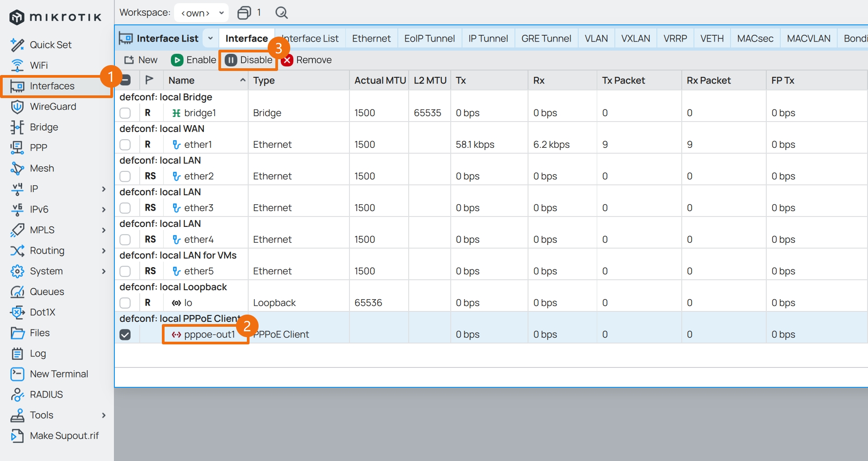Screen dimensions: 868x461
Task: Sort by the Name column header
Action: tap(205, 80)
